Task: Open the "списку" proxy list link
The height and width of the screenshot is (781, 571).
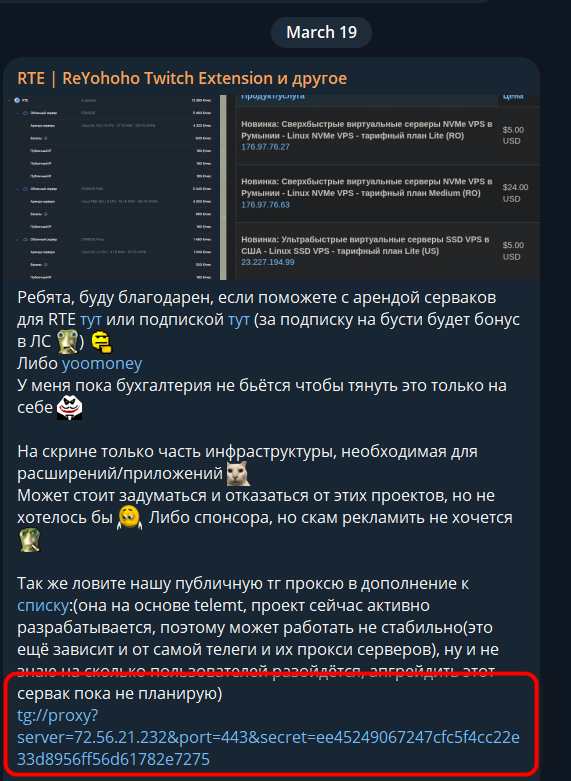Action: (x=42, y=606)
